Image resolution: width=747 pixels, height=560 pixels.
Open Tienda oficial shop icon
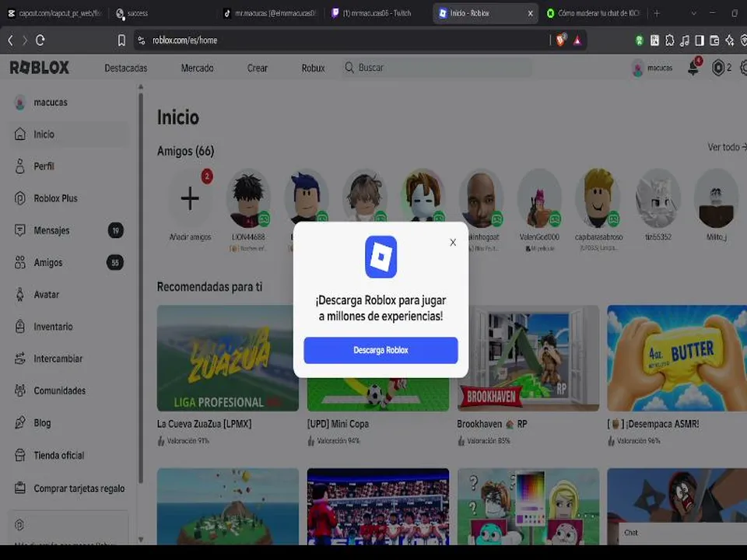[20, 455]
